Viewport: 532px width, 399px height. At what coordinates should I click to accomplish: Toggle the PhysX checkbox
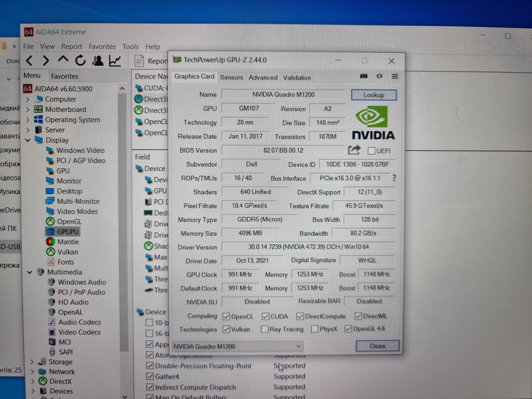315,329
